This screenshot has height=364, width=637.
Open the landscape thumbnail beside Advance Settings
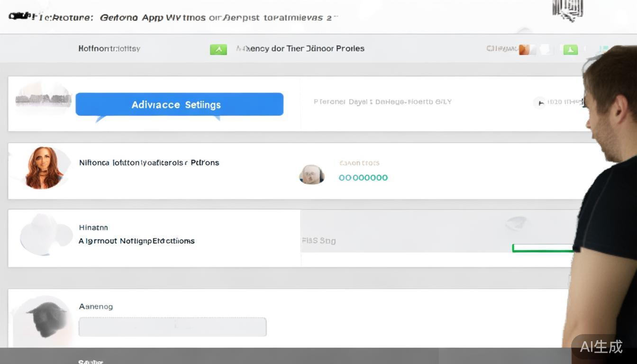43,99
